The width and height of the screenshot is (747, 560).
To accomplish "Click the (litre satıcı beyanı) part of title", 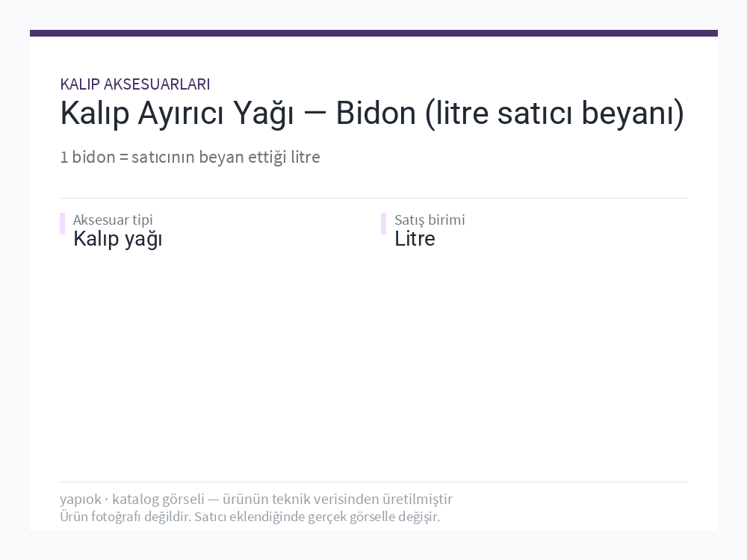I will click(554, 114).
